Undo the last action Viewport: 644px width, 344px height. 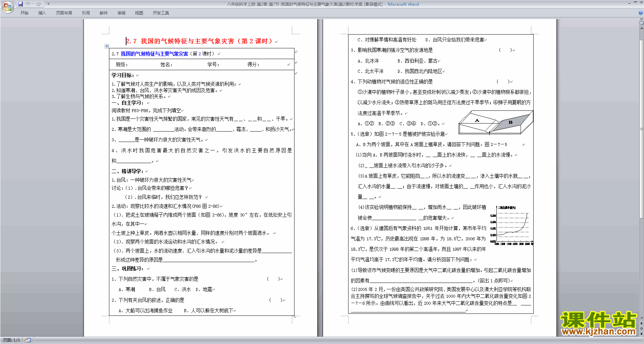[x=28, y=4]
